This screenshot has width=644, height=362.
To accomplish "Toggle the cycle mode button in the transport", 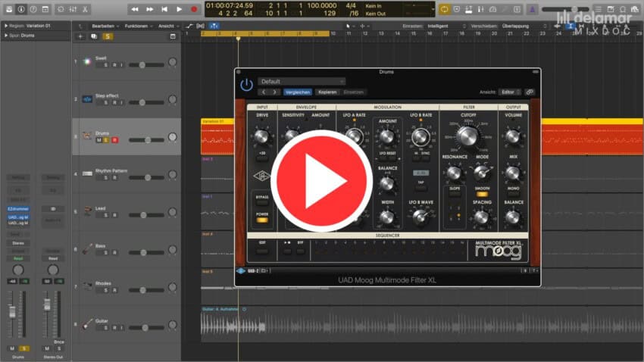I will click(444, 9).
